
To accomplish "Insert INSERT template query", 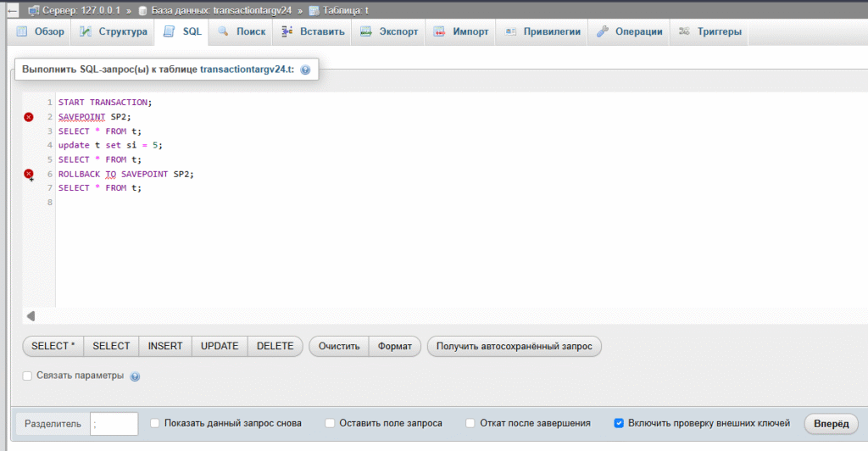I will pyautogui.click(x=165, y=346).
